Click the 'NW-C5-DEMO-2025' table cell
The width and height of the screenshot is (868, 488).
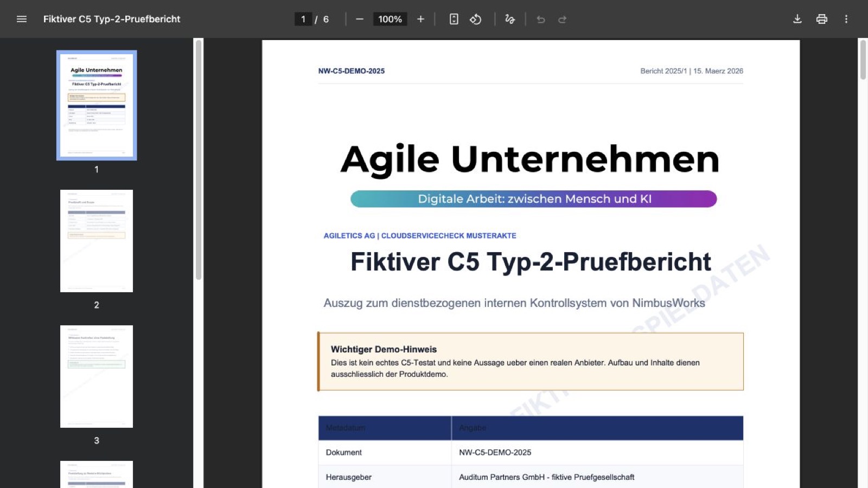coord(597,452)
